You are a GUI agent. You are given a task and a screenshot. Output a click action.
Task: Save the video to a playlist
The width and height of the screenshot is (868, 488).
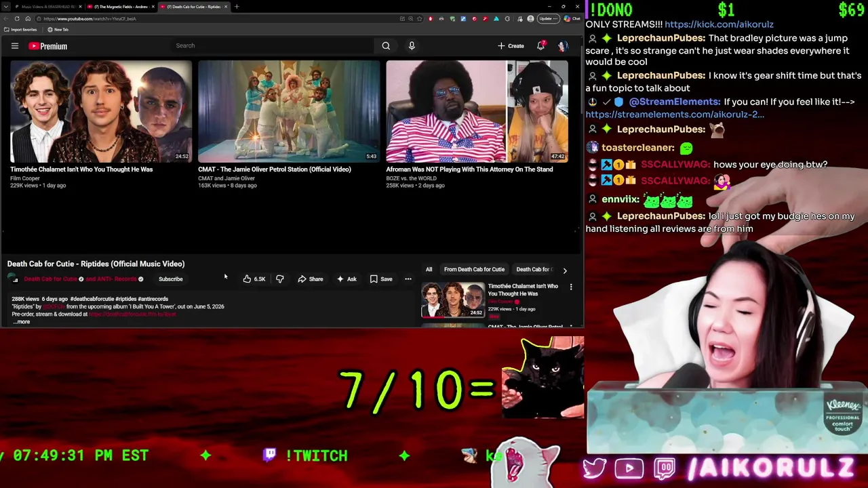pos(381,279)
